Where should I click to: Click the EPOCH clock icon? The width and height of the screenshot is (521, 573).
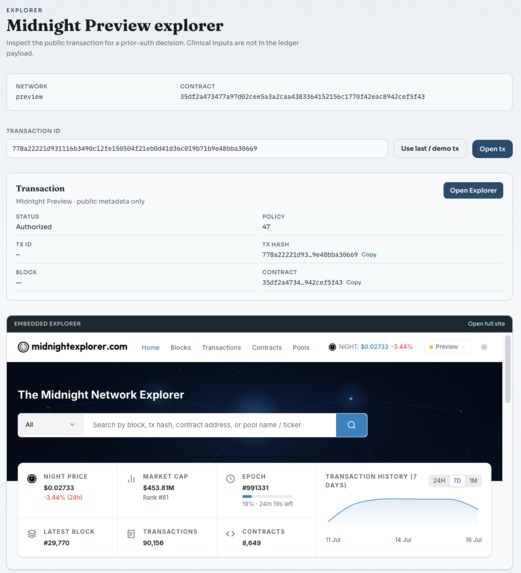point(230,479)
